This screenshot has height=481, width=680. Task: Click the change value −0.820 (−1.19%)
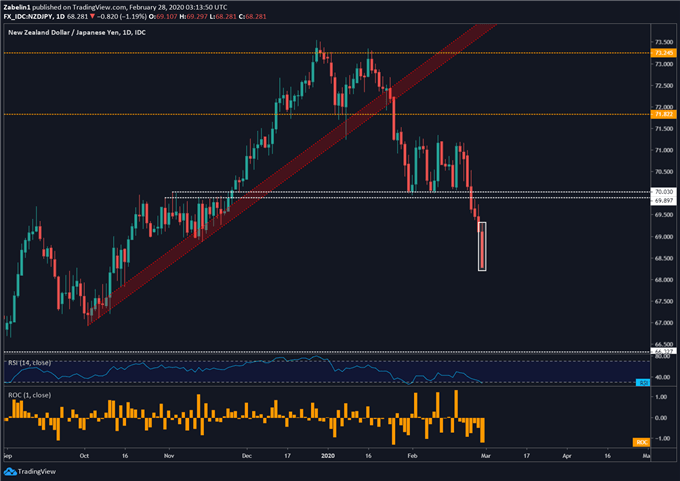[121, 16]
